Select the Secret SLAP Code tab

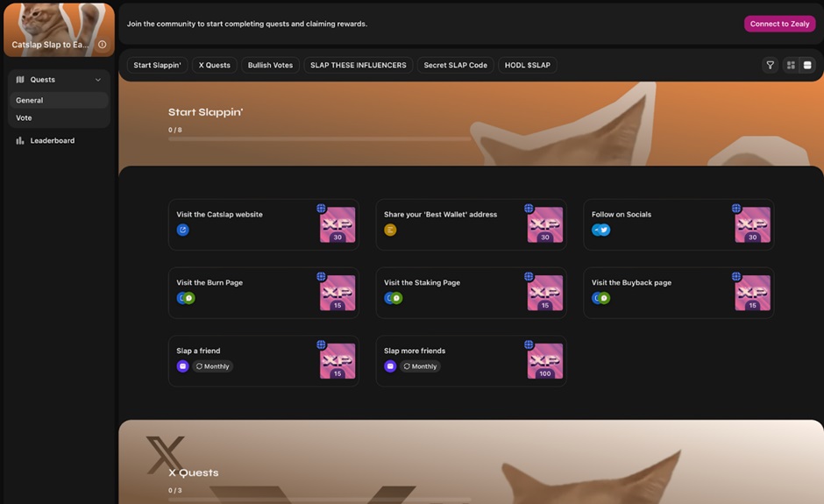(455, 65)
